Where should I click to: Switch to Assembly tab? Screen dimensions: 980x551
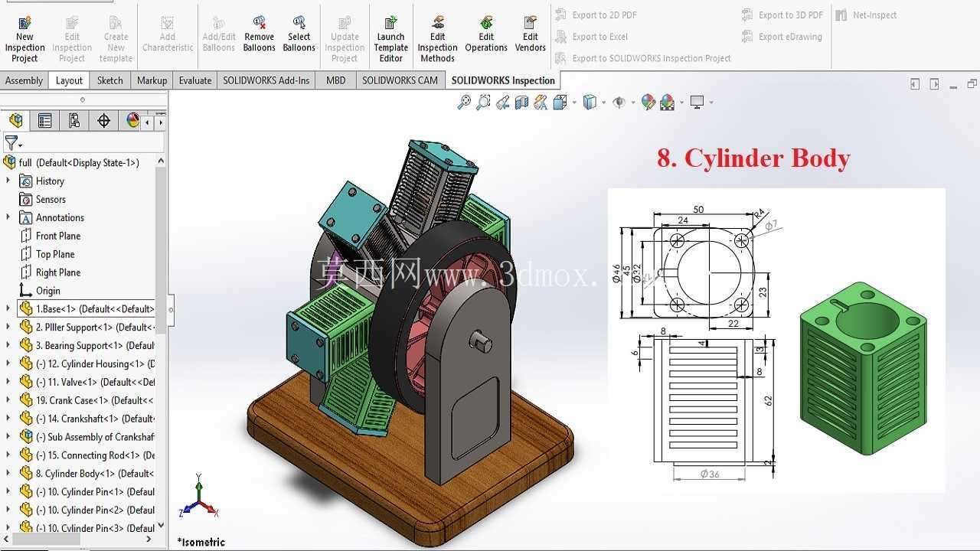tap(24, 80)
